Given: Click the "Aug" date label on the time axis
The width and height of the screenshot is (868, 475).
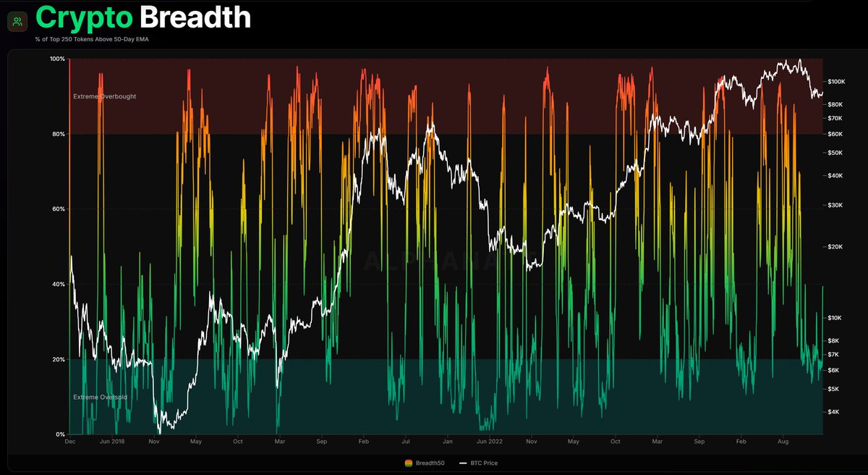Looking at the screenshot, I should pos(783,441).
